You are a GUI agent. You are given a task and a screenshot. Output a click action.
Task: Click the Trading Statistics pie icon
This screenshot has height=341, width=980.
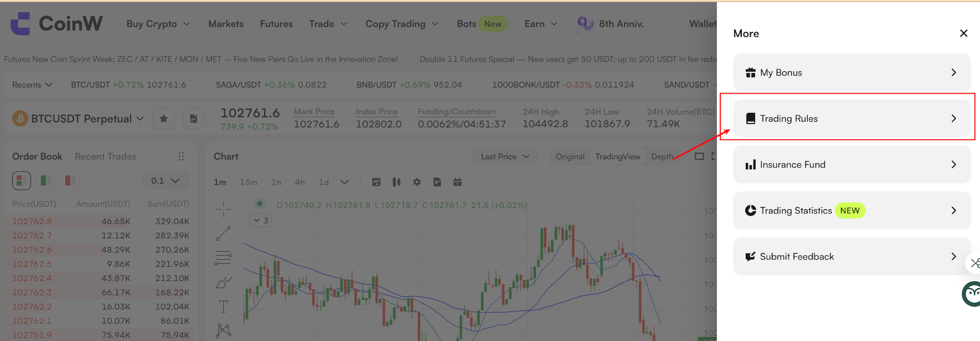point(750,211)
